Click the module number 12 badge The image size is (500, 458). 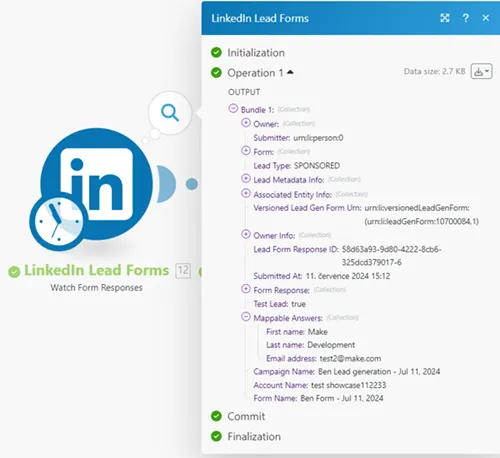183,271
